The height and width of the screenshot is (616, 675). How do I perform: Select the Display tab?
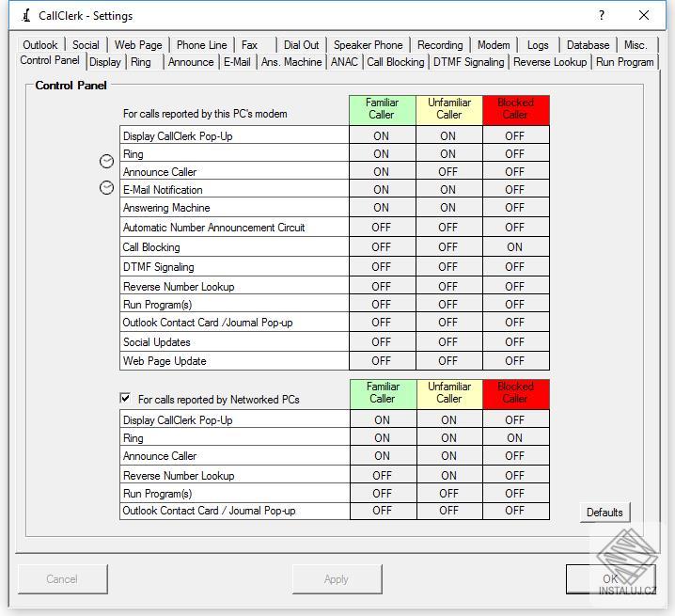(105, 62)
